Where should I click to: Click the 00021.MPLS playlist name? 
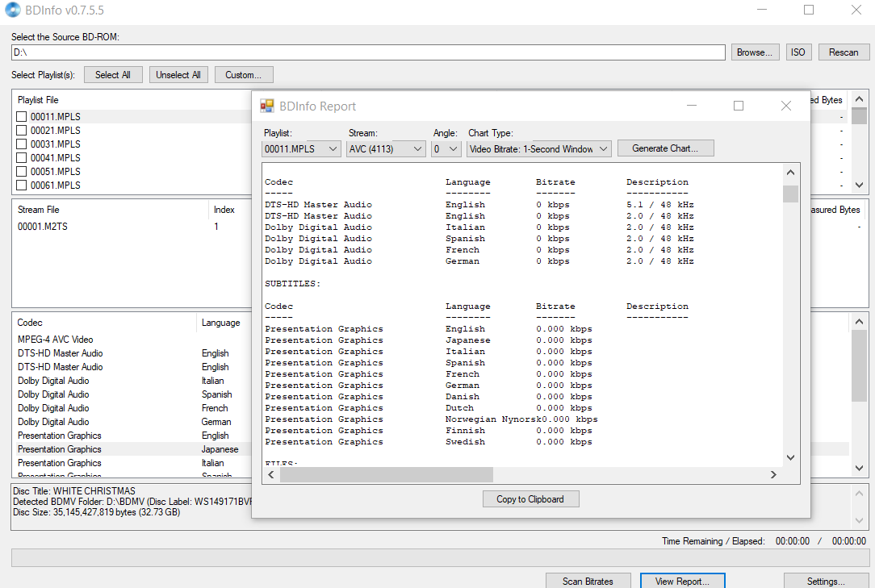point(55,131)
